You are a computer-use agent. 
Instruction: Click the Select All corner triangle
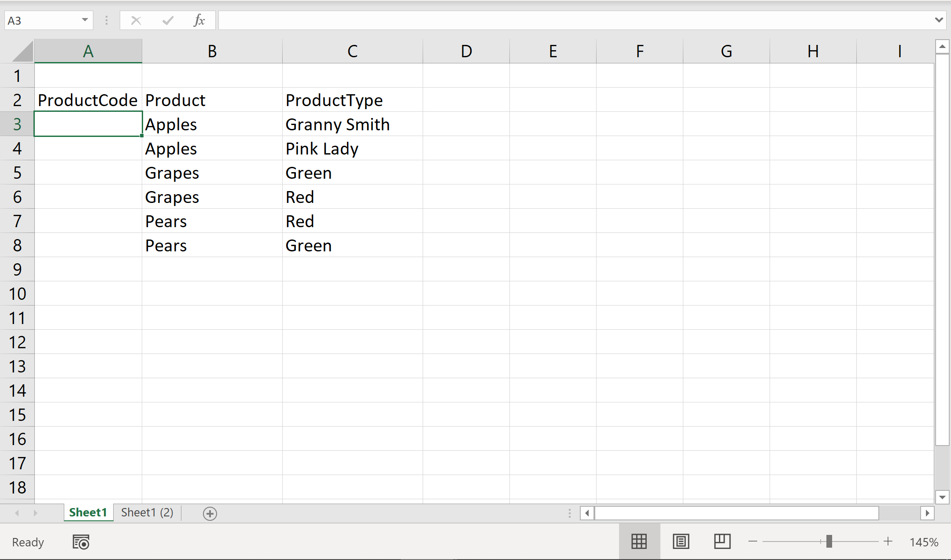point(22,52)
